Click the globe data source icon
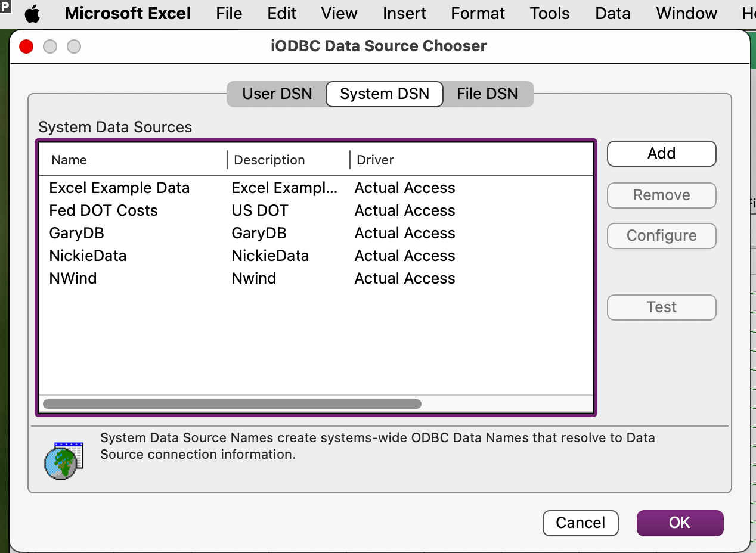756x553 pixels. point(64,461)
